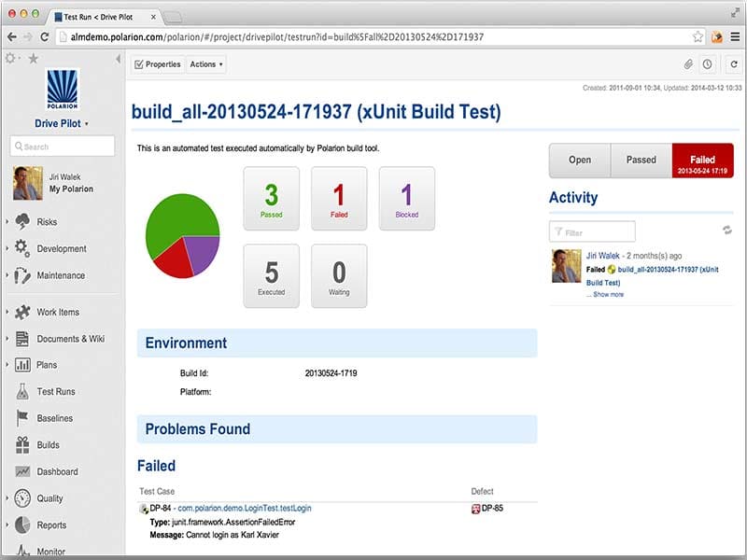Expand the Work Items tree node

[7, 312]
